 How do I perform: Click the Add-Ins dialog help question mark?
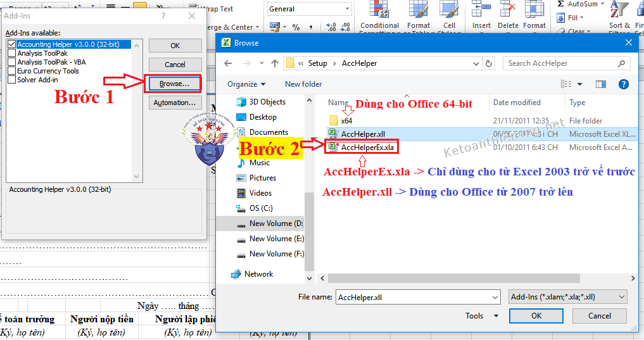click(163, 16)
